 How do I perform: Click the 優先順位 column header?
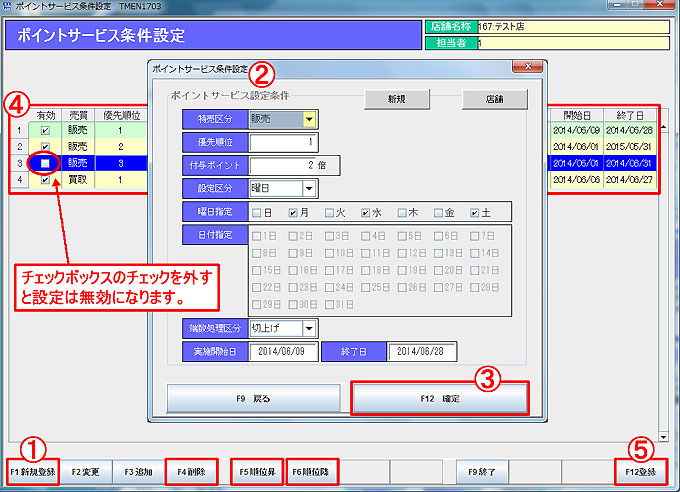tap(121, 115)
